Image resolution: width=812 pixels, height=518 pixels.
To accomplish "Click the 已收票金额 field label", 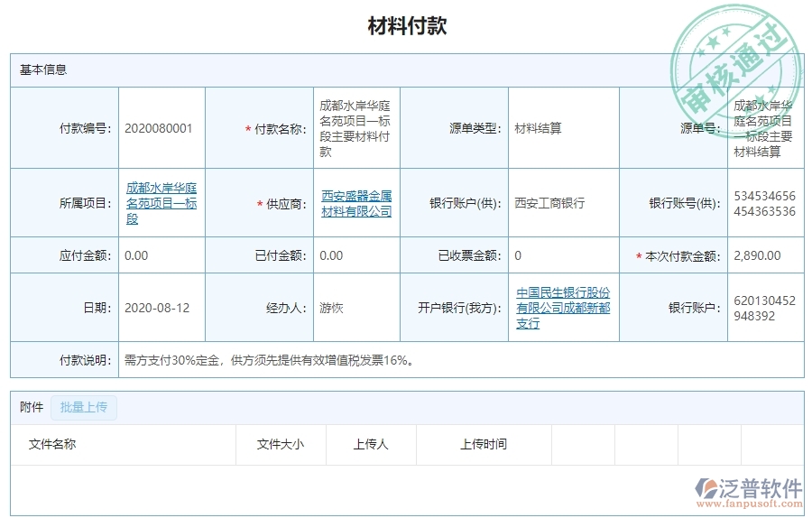I will click(x=470, y=255).
